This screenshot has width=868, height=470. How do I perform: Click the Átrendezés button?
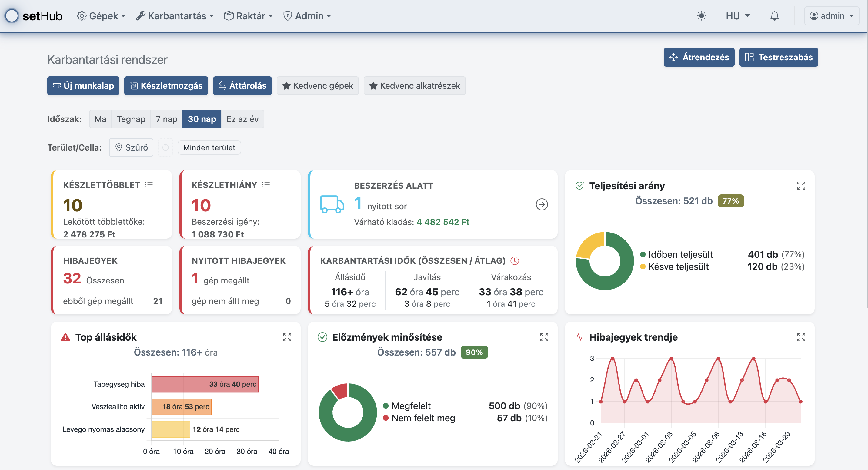point(699,57)
